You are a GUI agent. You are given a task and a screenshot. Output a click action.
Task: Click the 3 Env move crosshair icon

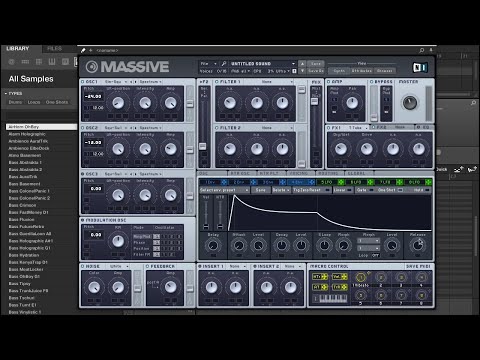(283, 182)
